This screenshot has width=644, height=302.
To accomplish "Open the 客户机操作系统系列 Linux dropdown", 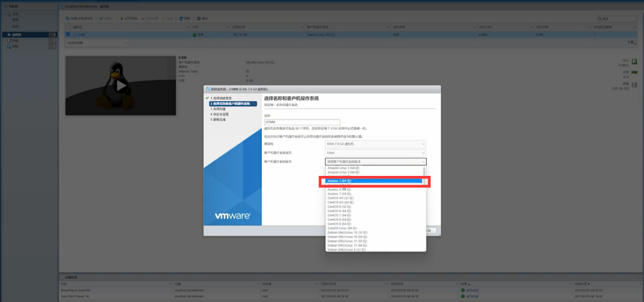I will click(x=375, y=153).
